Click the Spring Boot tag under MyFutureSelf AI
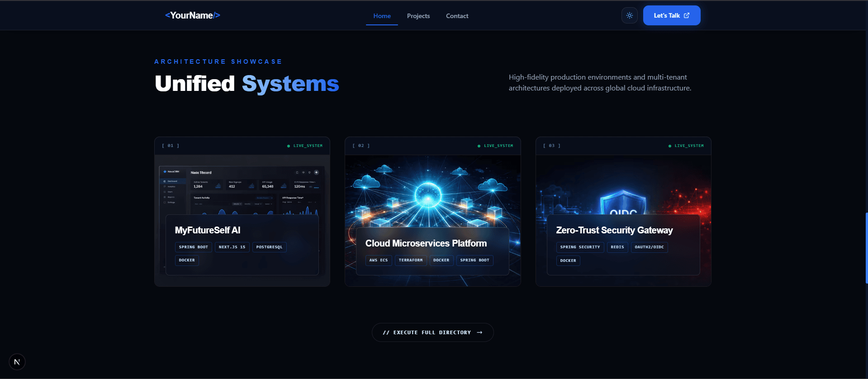Image resolution: width=868 pixels, height=379 pixels. [x=194, y=247]
